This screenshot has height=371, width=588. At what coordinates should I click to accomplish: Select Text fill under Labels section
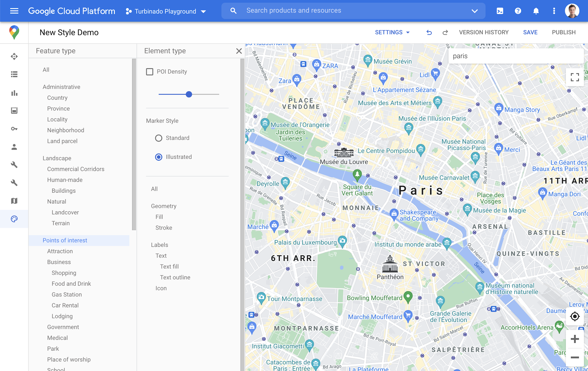169,266
